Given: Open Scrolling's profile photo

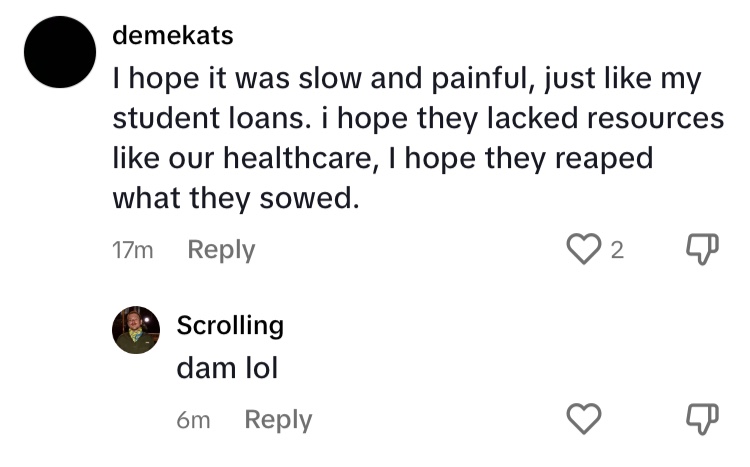Looking at the screenshot, I should coord(136,330).
